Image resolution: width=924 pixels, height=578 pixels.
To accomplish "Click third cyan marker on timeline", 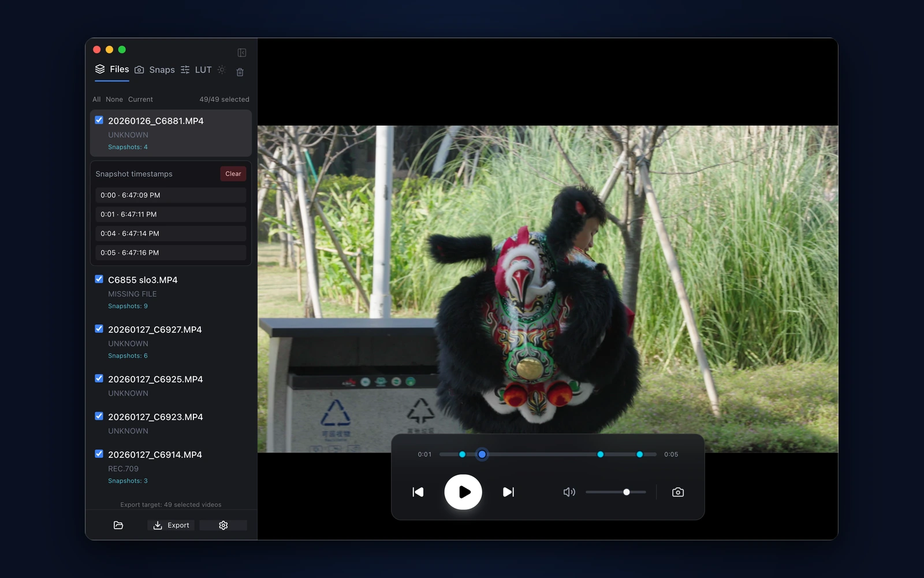I will click(601, 454).
